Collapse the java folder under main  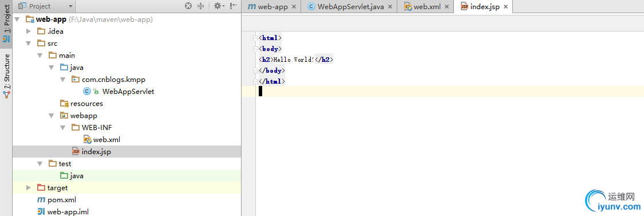(x=52, y=68)
